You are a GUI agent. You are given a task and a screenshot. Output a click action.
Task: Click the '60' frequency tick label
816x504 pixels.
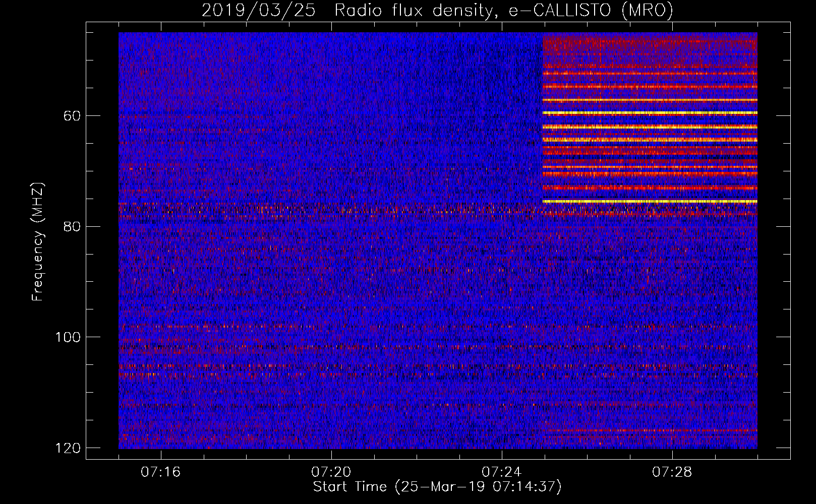pyautogui.click(x=72, y=116)
